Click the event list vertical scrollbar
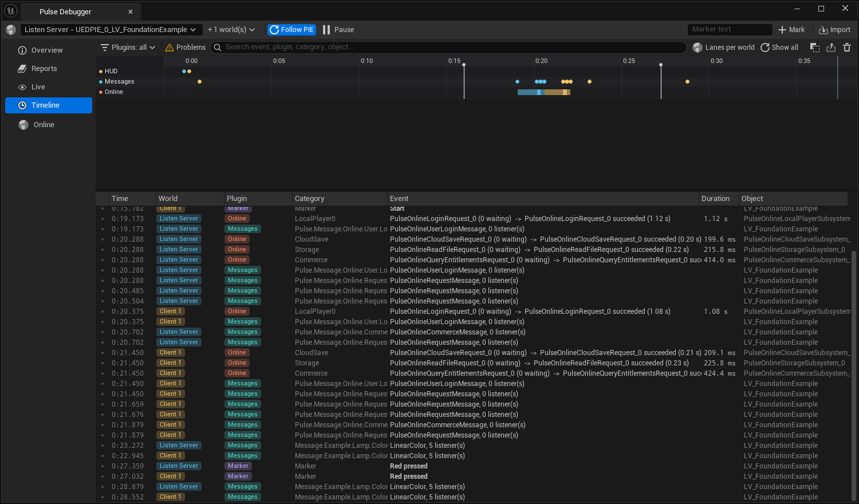This screenshot has width=859, height=504. coord(854,375)
